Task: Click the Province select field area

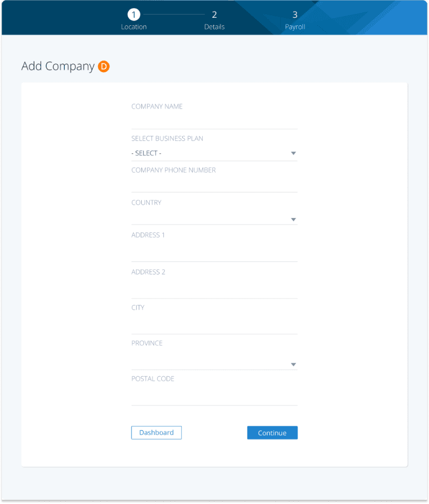Action: coord(214,362)
